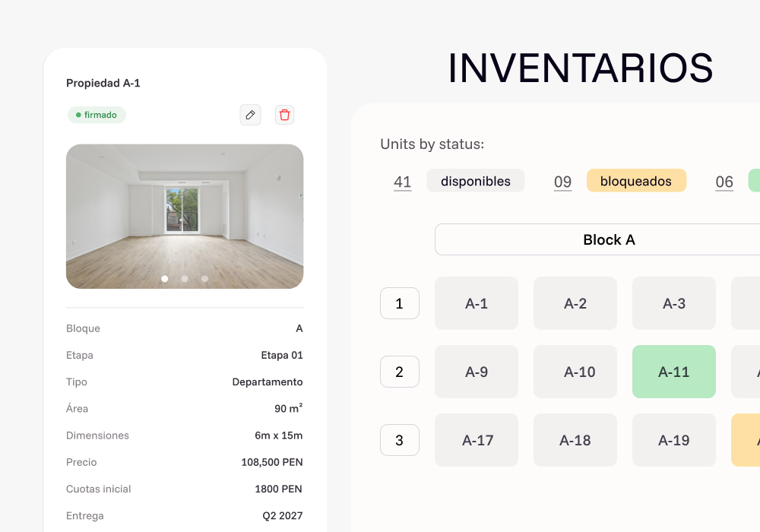The height and width of the screenshot is (532, 760).
Task: Open the Block A selector
Action: 597,239
